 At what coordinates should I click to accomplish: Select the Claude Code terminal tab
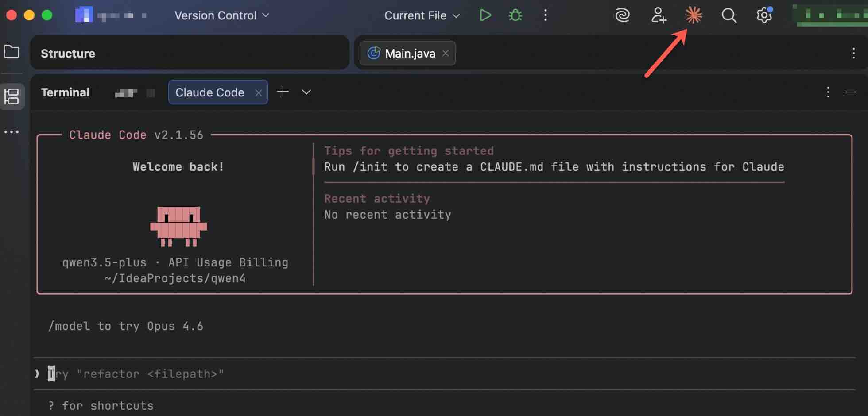tap(209, 92)
